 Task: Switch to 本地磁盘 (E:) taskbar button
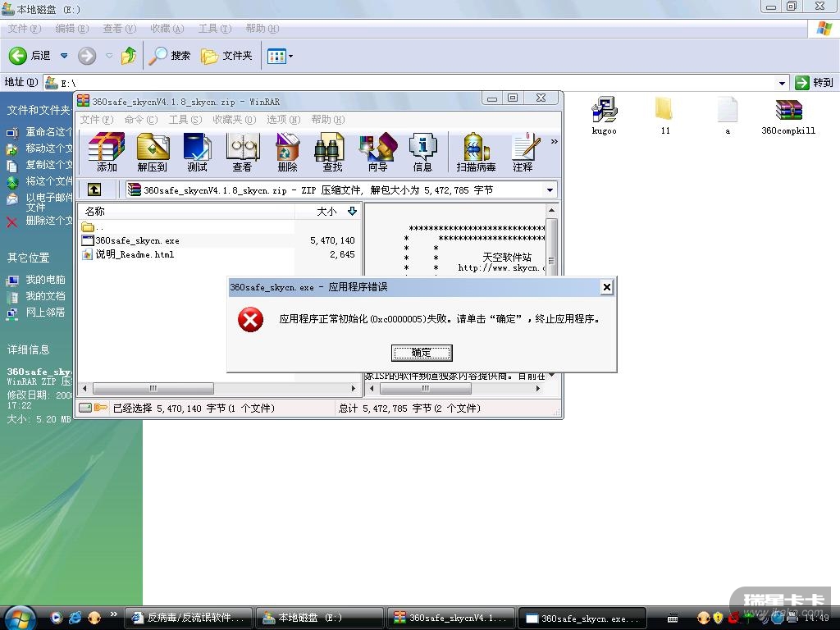[319, 618]
